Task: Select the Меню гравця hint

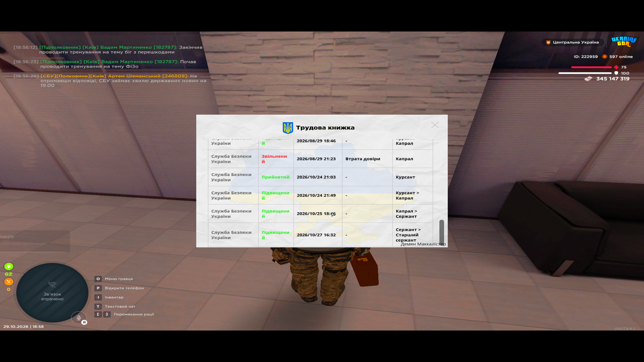Action: point(114,279)
